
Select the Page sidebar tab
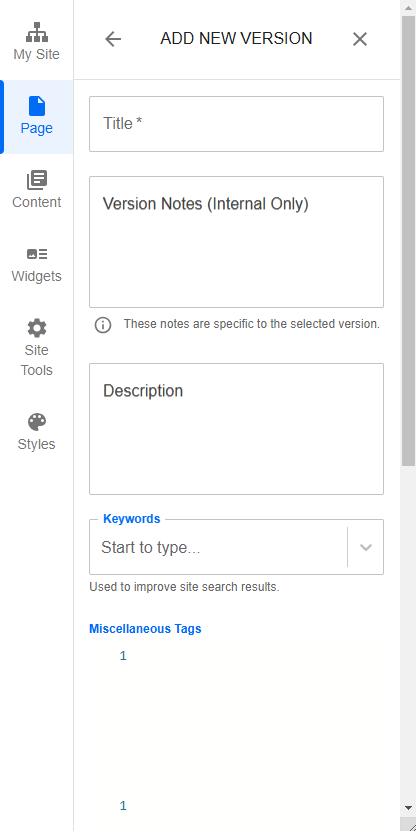point(37,117)
